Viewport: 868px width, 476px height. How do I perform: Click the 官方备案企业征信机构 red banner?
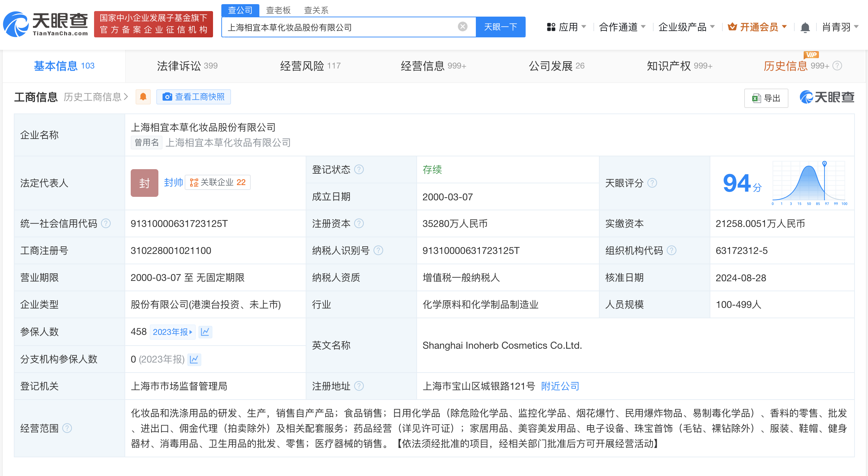point(154,24)
